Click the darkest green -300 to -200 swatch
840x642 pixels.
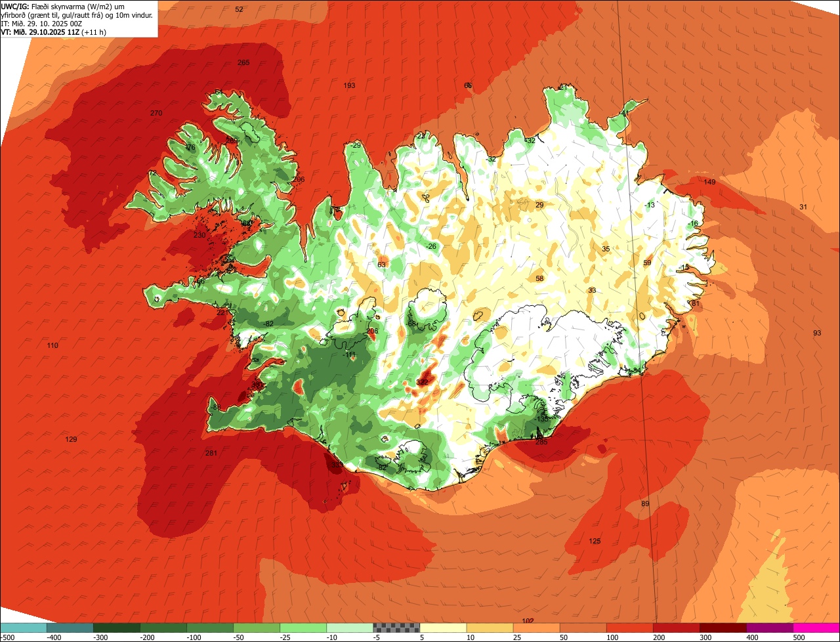[x=117, y=628]
